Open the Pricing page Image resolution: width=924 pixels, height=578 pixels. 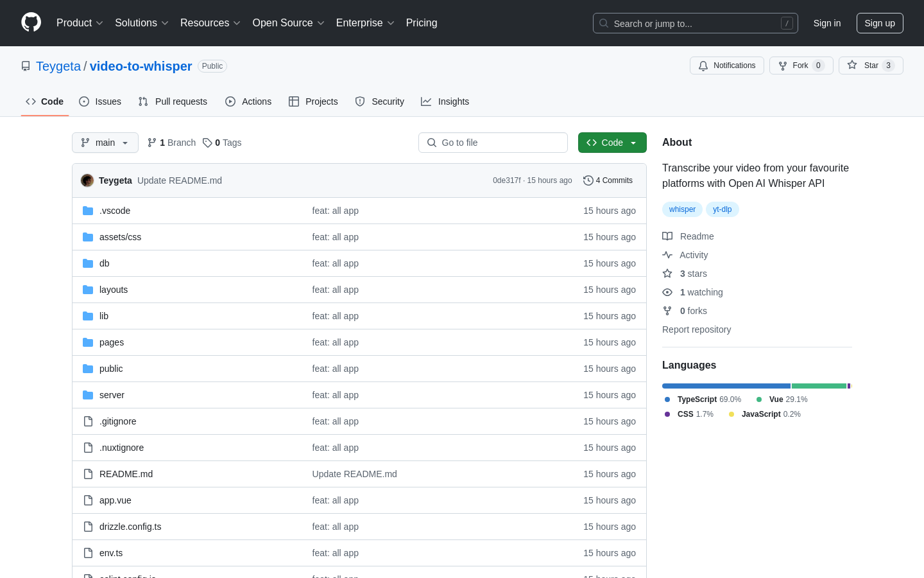coord(422,23)
